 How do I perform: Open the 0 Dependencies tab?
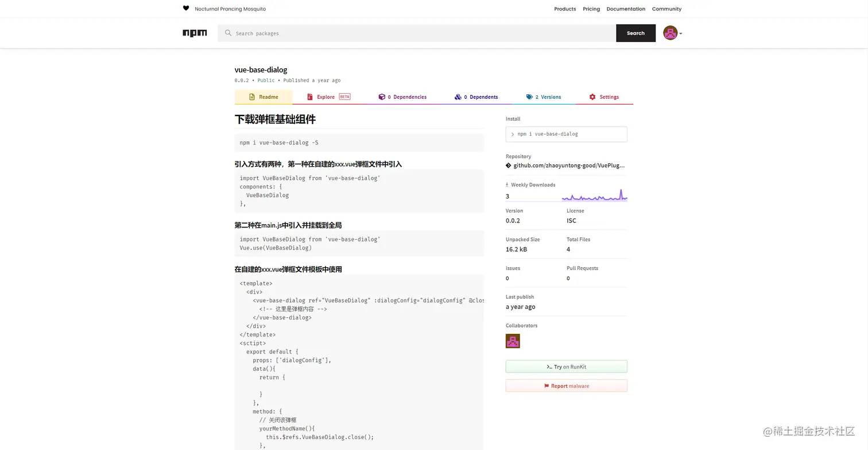pyautogui.click(x=402, y=97)
